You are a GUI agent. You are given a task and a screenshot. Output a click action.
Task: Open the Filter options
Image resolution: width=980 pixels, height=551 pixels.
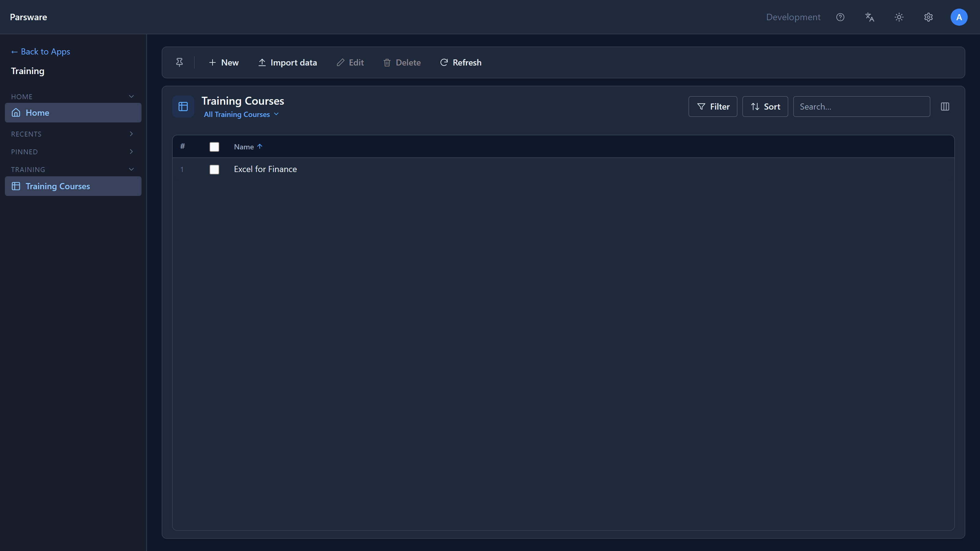(x=713, y=107)
